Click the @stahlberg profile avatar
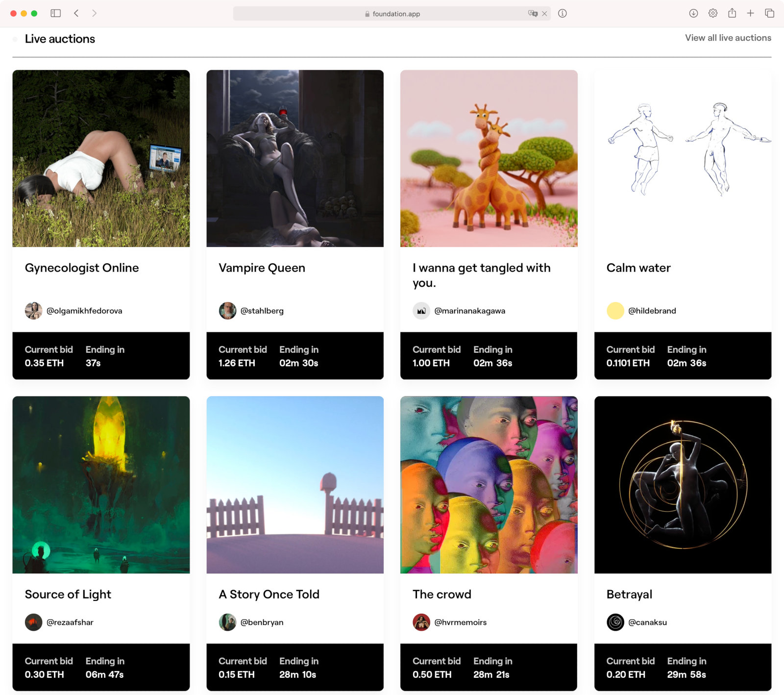The height and width of the screenshot is (695, 784). point(227,311)
